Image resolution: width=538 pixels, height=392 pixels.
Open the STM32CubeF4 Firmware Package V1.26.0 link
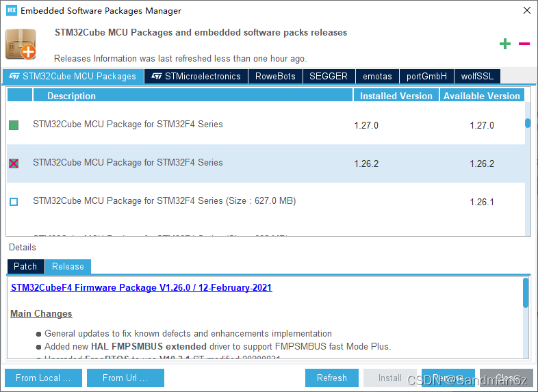point(142,287)
